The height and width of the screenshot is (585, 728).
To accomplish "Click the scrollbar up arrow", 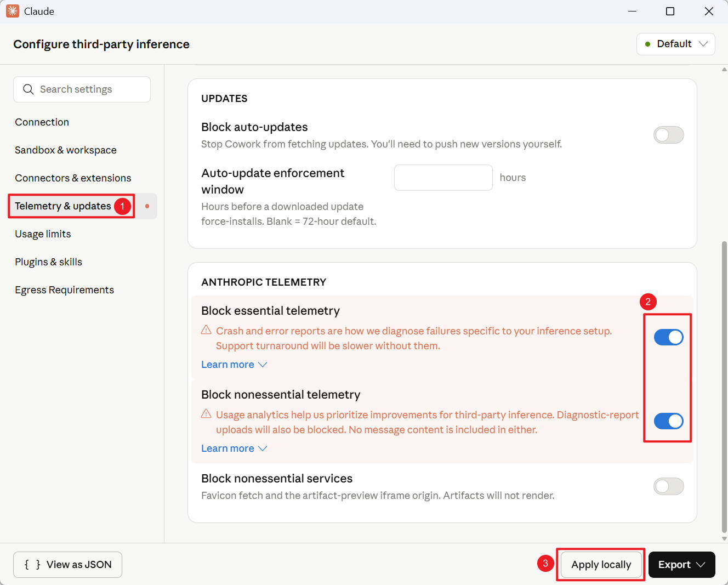I will [724, 70].
